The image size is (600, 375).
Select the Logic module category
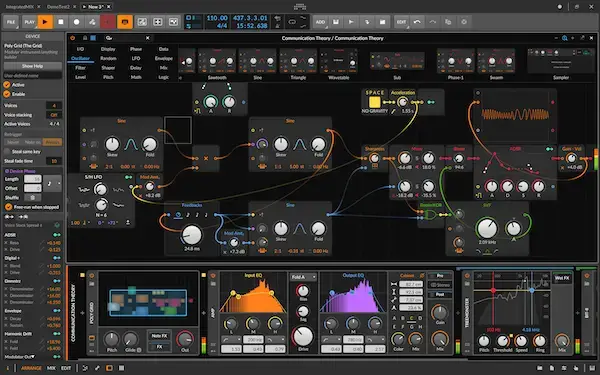[x=164, y=77]
